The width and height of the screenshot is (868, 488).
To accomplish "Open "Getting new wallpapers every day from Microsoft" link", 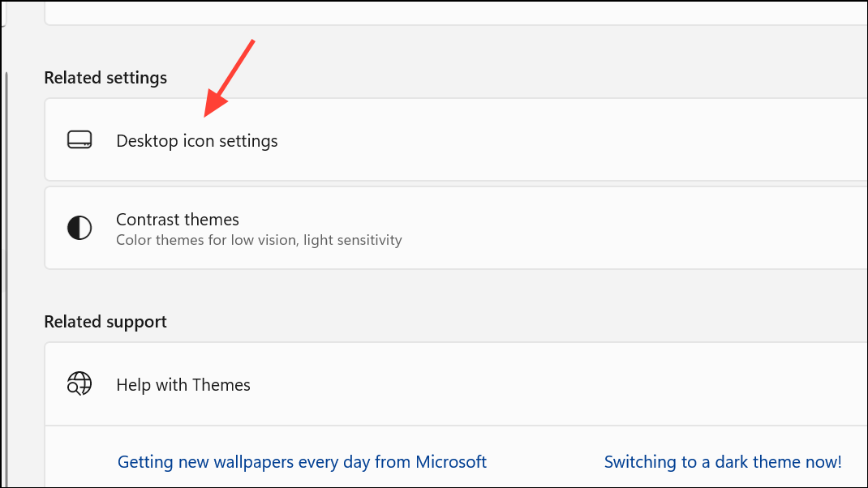I will 302,462.
